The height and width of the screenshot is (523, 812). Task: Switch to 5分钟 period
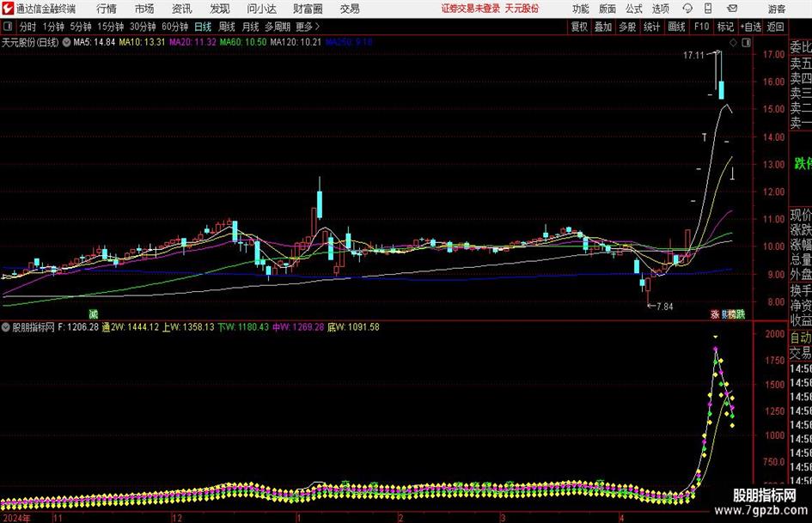(81, 27)
